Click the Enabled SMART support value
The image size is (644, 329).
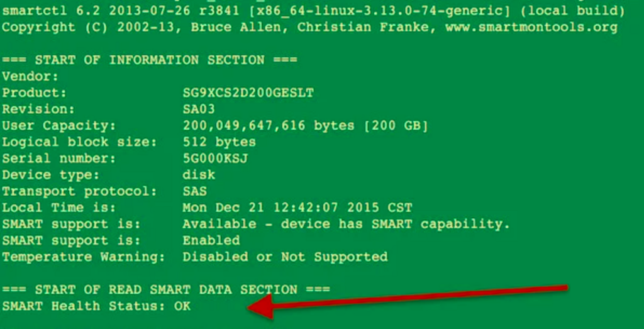click(x=211, y=240)
